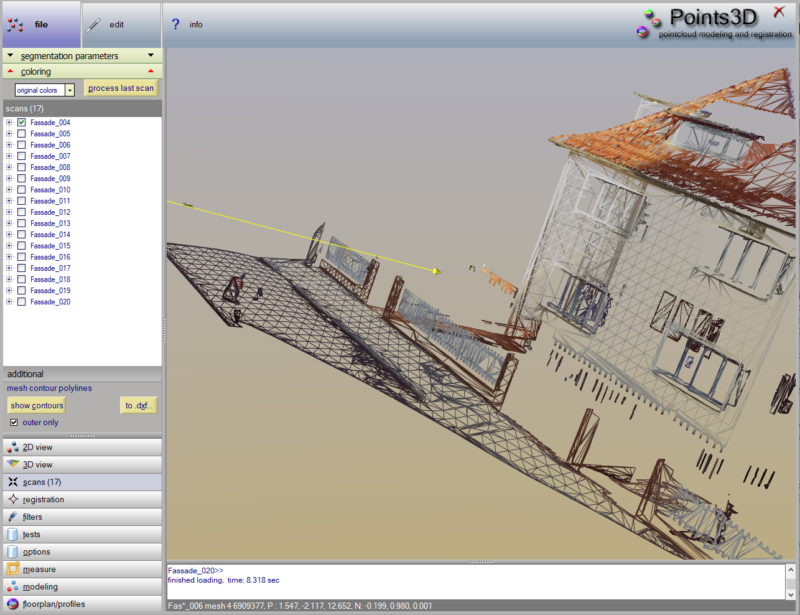Uncheck the Fassade_004 scan checkbox

tap(21, 123)
